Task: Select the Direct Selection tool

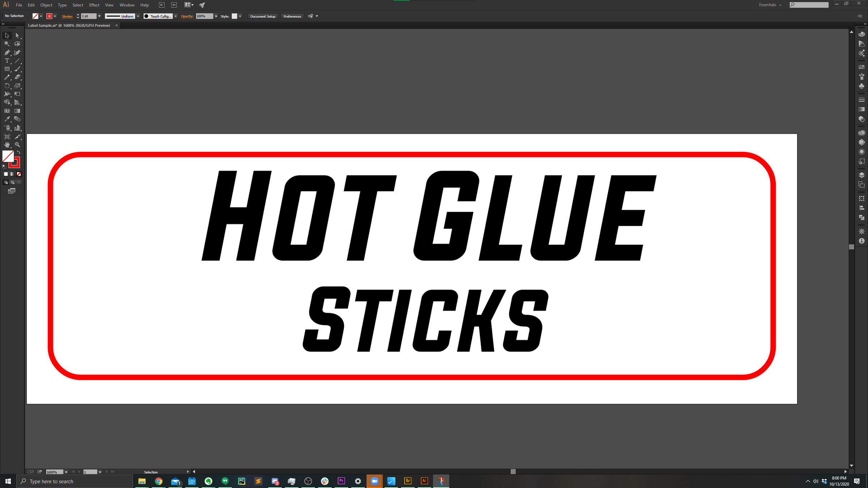Action: [17, 35]
